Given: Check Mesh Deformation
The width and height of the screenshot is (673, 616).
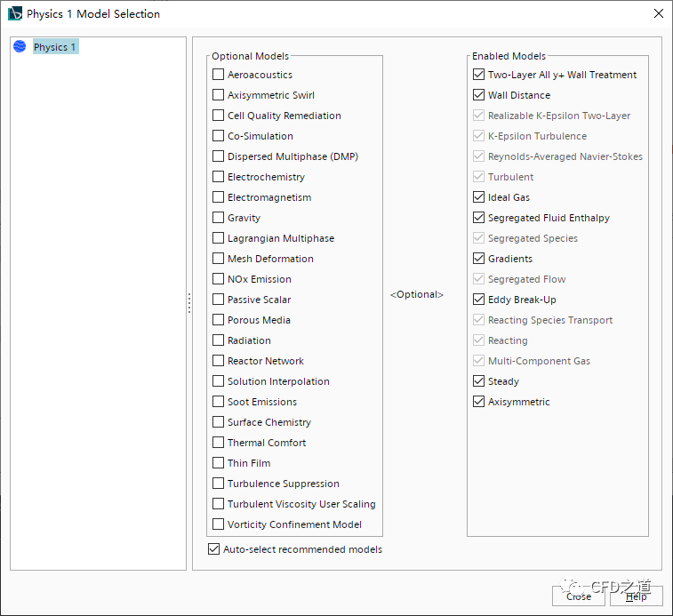Looking at the screenshot, I should coord(218,259).
